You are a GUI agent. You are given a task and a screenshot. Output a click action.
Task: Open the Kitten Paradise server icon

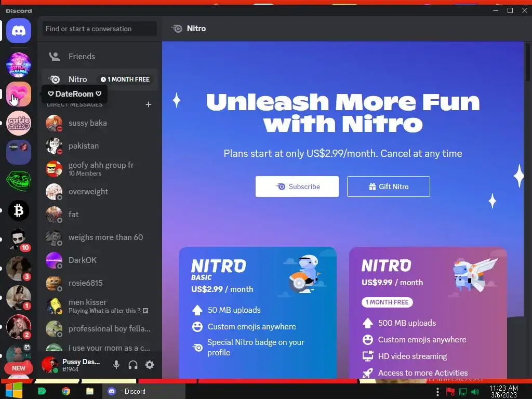pos(19,65)
